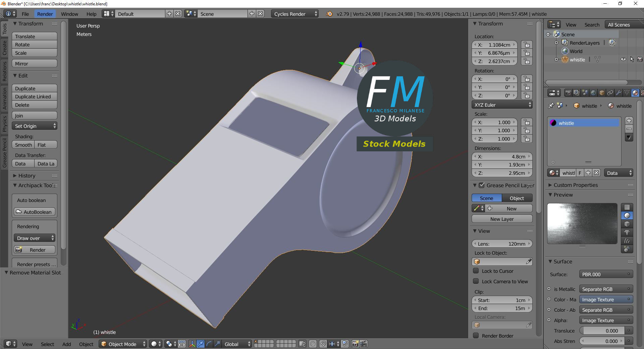
Task: Select flat plane preview shape icon
Action: pyautogui.click(x=627, y=207)
